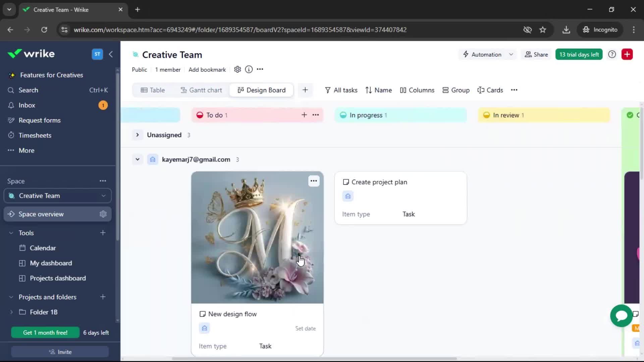Open Space overview settings gear
The image size is (644, 362).
click(103, 214)
